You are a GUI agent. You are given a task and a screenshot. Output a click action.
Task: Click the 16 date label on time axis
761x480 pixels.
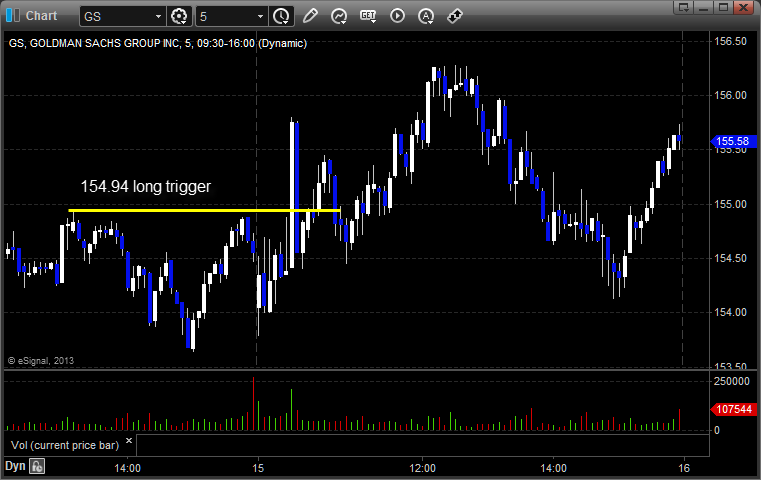(683, 468)
